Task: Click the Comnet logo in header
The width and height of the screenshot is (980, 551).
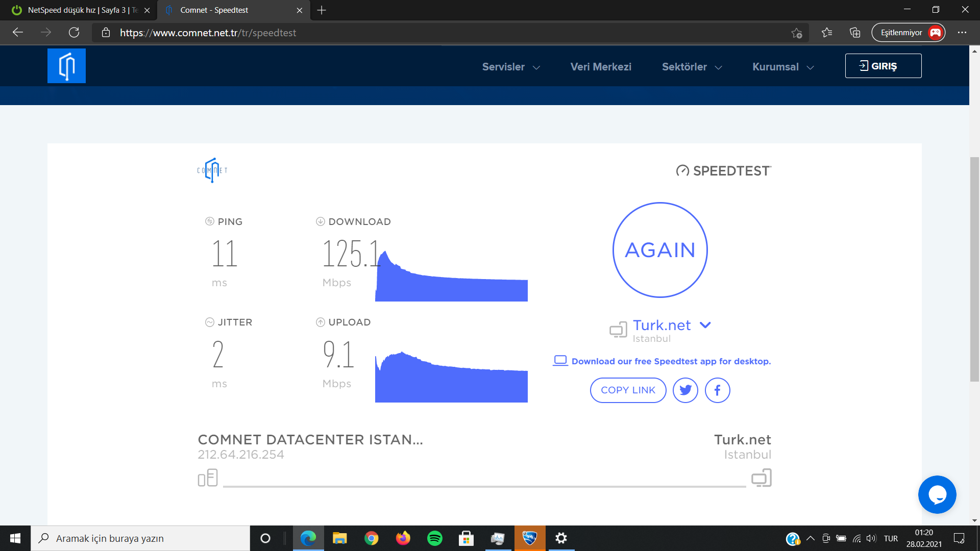Action: pos(66,66)
